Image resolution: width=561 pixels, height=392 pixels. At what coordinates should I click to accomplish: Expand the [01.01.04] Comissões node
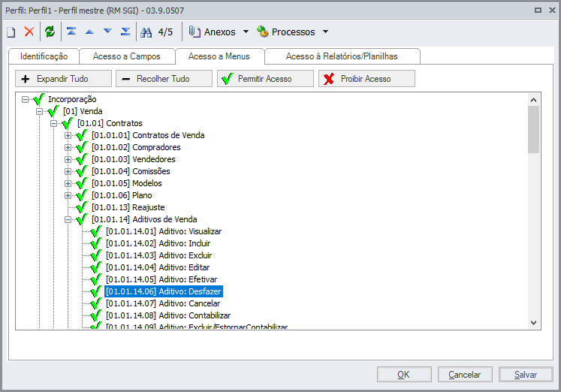(x=68, y=171)
